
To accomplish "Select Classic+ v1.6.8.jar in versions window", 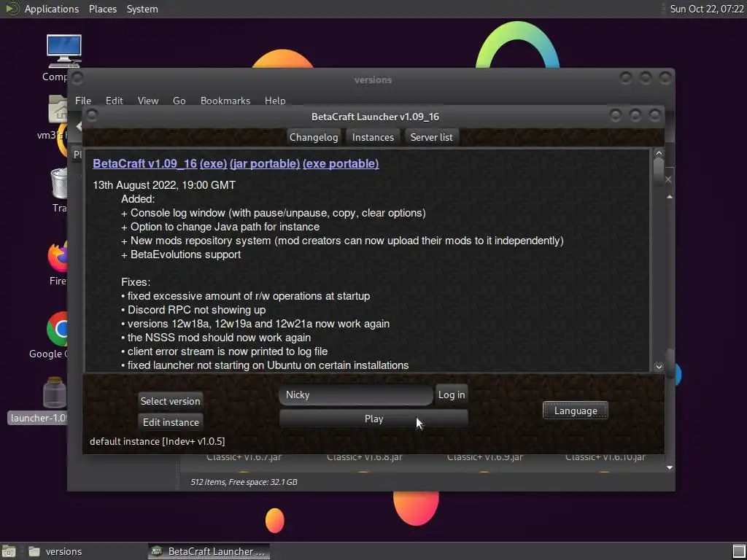I will pyautogui.click(x=365, y=456).
